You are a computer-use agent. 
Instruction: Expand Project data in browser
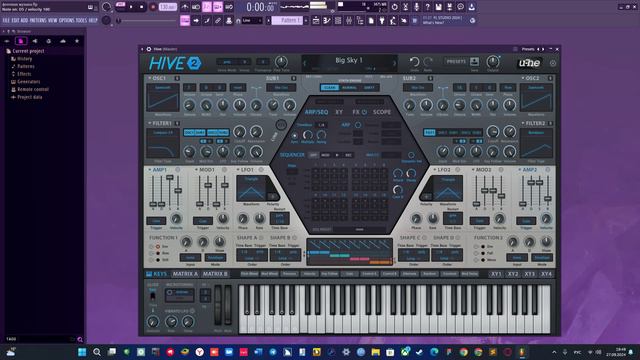click(x=29, y=97)
